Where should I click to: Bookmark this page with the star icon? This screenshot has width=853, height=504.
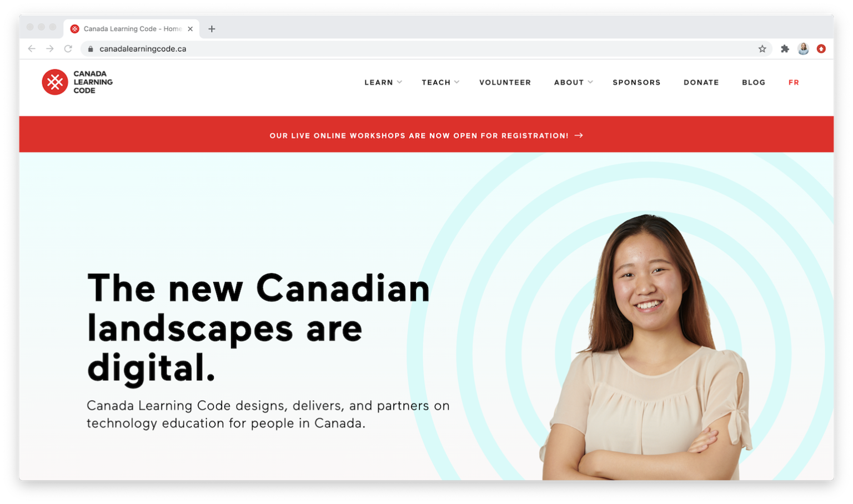coord(762,49)
